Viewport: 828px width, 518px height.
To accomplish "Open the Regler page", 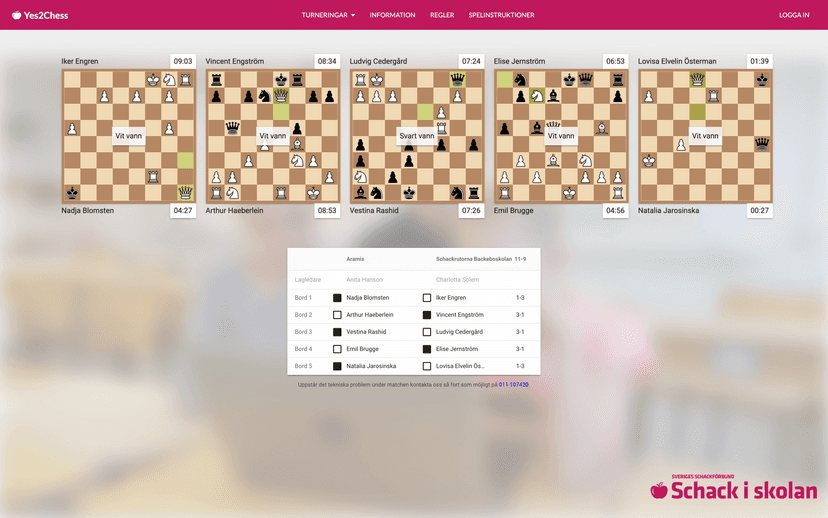I will (442, 15).
